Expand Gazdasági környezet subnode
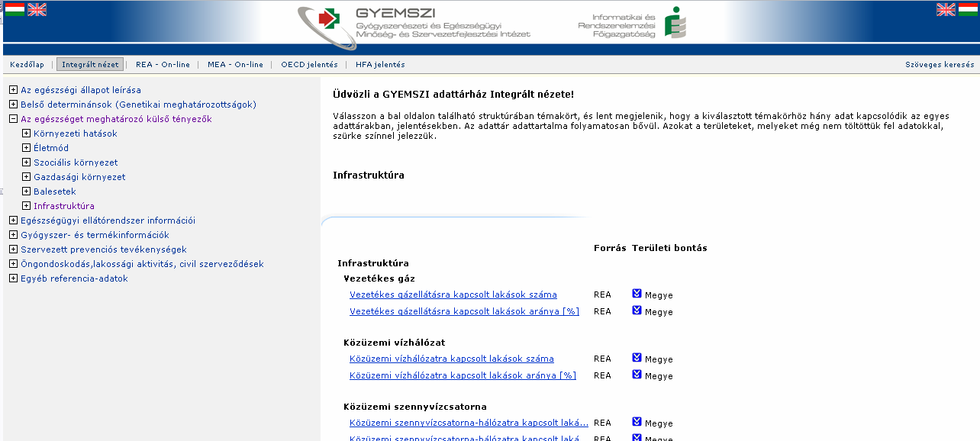980x441 pixels. 27,177
